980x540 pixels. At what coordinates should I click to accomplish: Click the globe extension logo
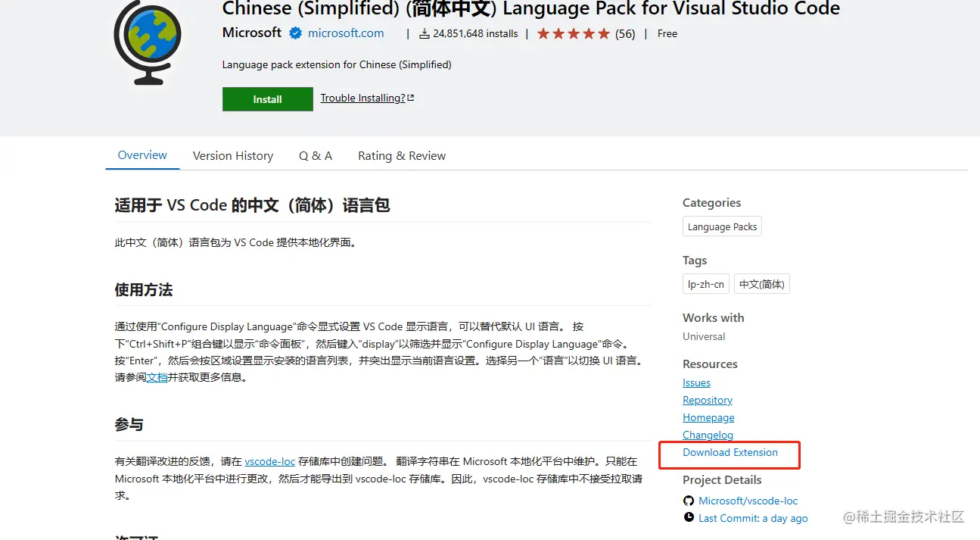pyautogui.click(x=148, y=42)
